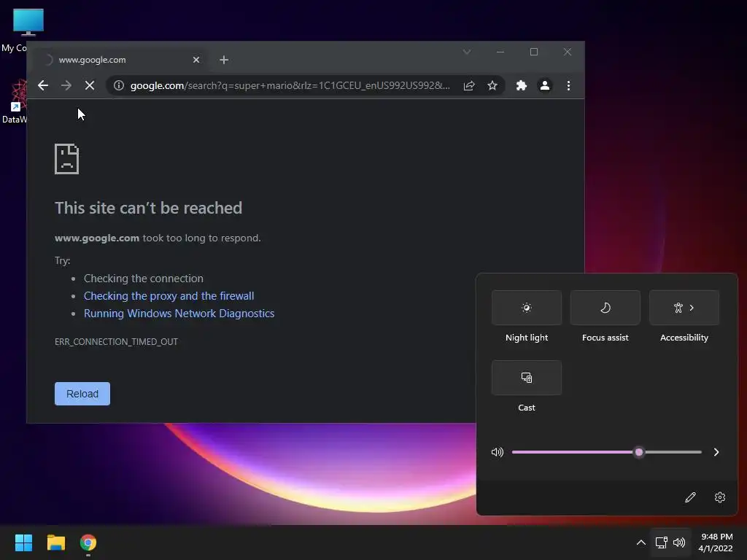Image resolution: width=747 pixels, height=560 pixels.
Task: Minimize the Chrome window
Action: click(500, 52)
